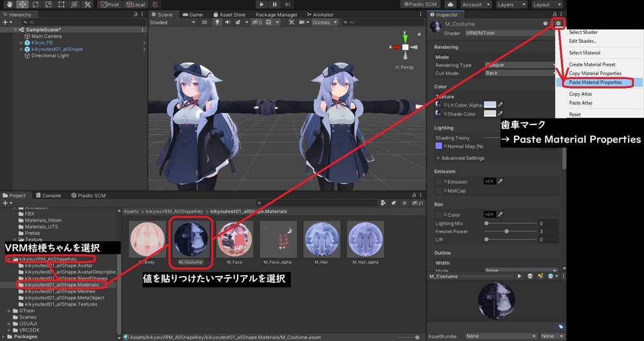Image resolution: width=644 pixels, height=341 pixels.
Task: Open the Cull Mode dropdown set to Back
Action: 519,73
